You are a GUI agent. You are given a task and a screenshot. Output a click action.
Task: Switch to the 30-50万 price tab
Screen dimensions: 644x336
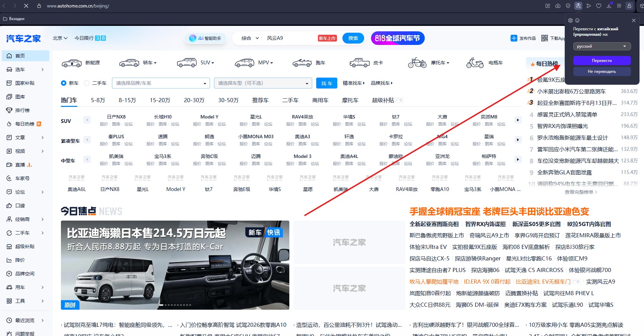click(x=228, y=100)
